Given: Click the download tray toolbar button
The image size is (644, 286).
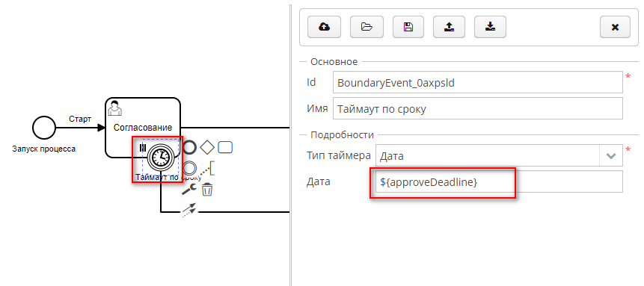Looking at the screenshot, I should [490, 27].
